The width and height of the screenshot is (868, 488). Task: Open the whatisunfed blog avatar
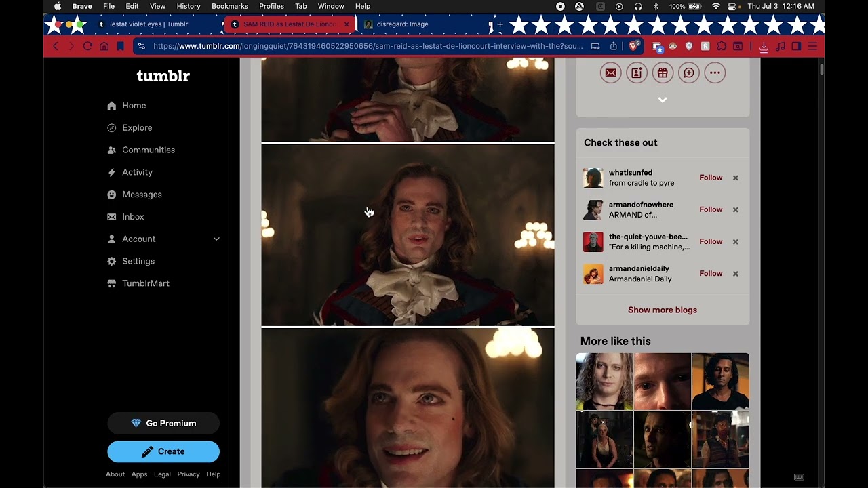coord(593,178)
